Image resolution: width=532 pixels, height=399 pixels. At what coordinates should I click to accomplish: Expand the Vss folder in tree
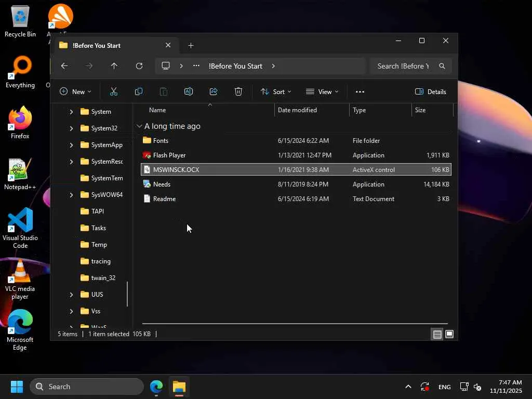(x=71, y=311)
